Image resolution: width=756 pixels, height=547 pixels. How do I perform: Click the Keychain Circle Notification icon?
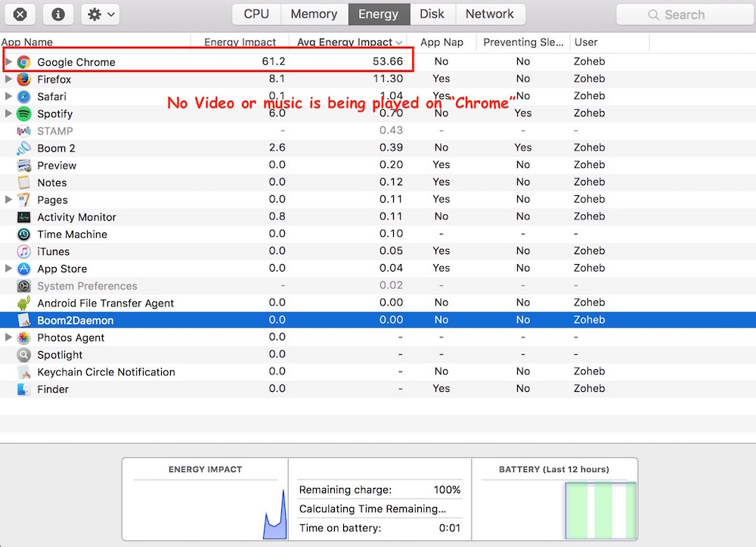click(x=24, y=372)
